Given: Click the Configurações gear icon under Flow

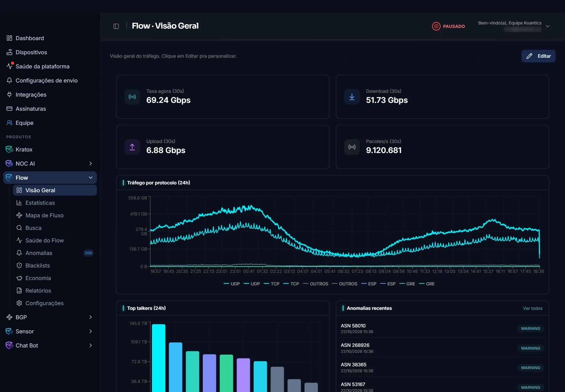Looking at the screenshot, I should coord(19,303).
